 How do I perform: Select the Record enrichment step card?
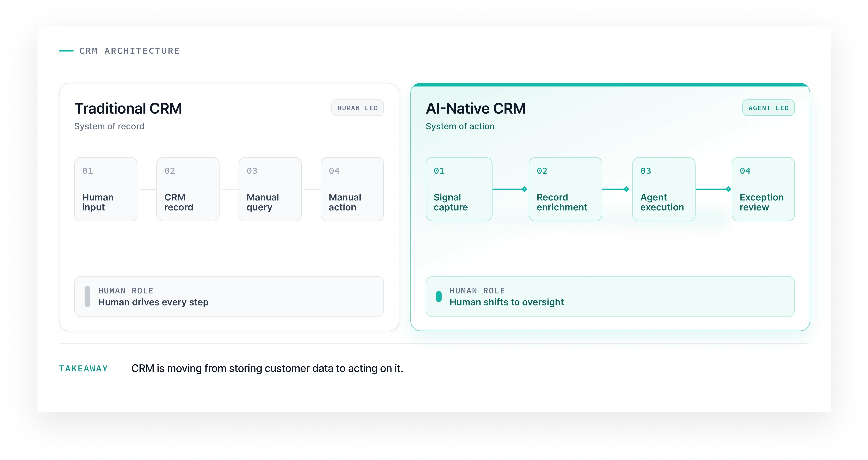pos(565,189)
